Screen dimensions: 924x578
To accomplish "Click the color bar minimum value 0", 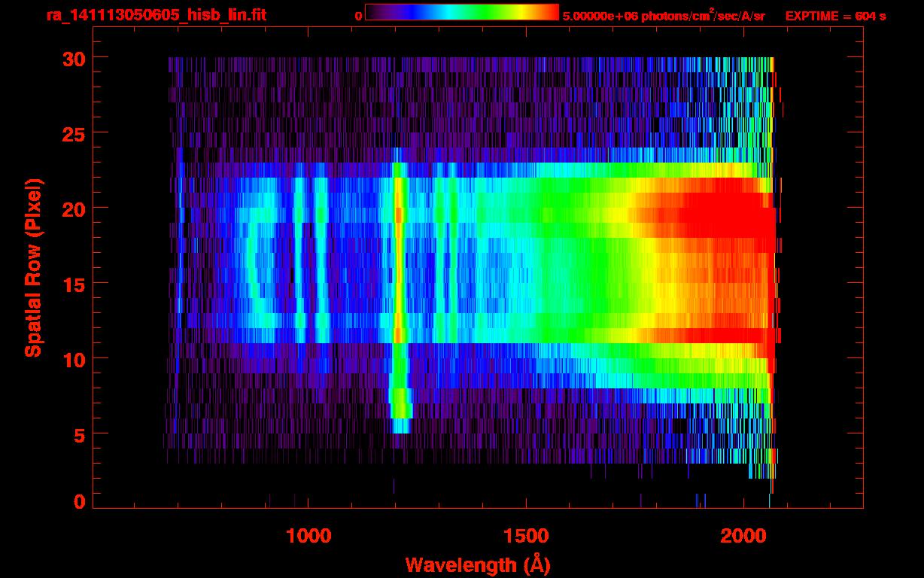I will 358,17.
